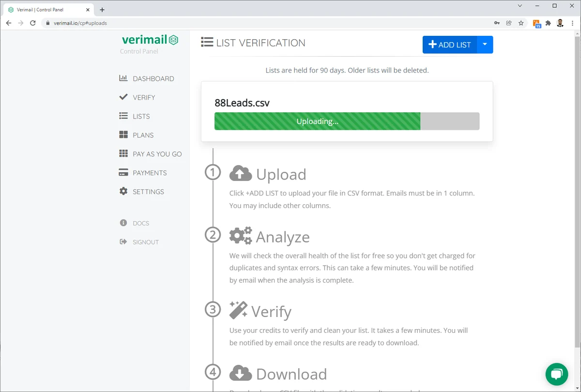581x392 pixels.
Task: Expand the ADD LIST dropdown arrow
Action: [485, 45]
